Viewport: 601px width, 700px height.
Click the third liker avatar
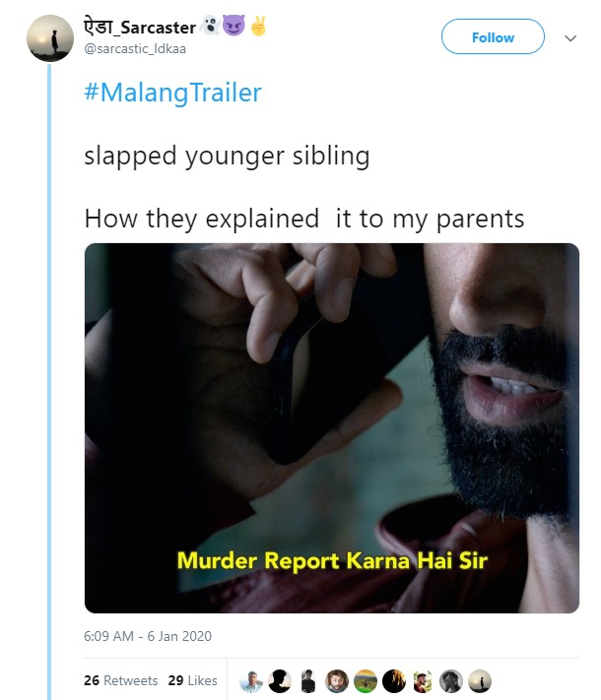308,680
